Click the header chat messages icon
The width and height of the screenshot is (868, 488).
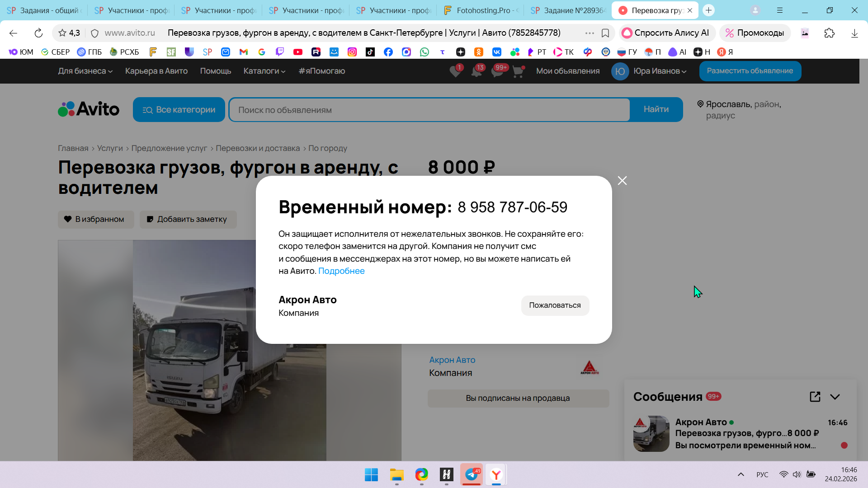tap(497, 71)
